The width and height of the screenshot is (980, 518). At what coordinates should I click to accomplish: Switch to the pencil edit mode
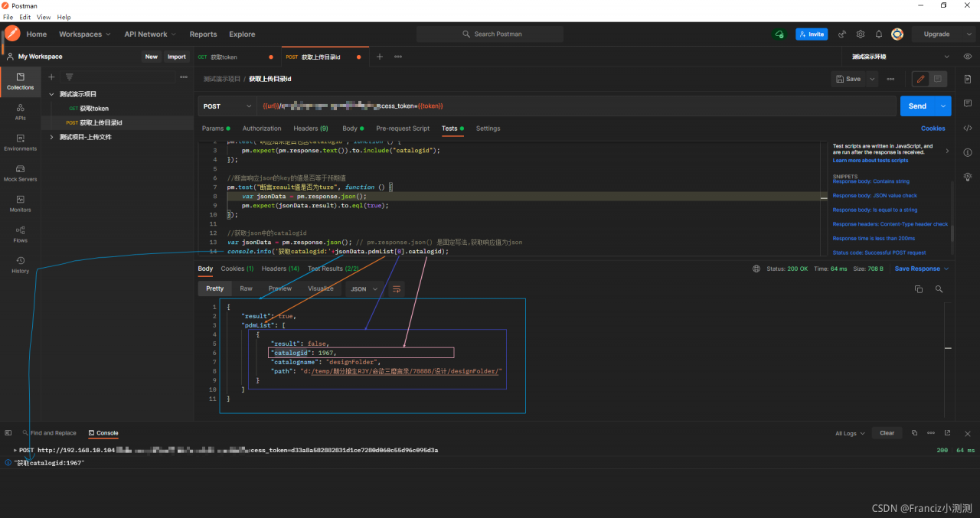point(920,79)
